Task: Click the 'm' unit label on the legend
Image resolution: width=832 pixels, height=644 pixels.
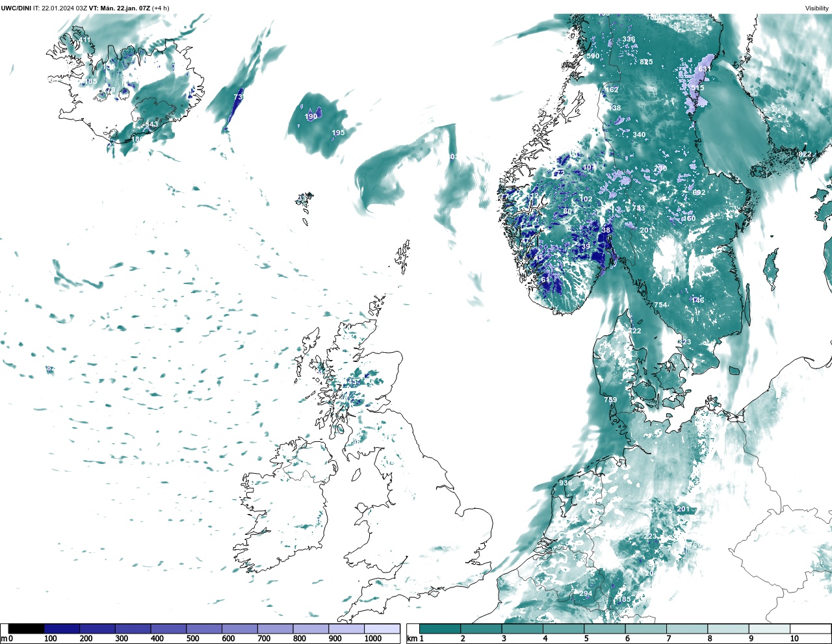Action: point(3,639)
